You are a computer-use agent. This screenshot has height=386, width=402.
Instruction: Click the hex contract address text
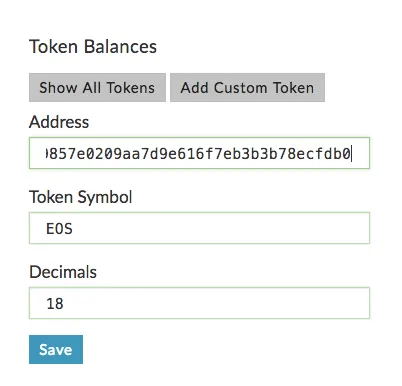198,154
